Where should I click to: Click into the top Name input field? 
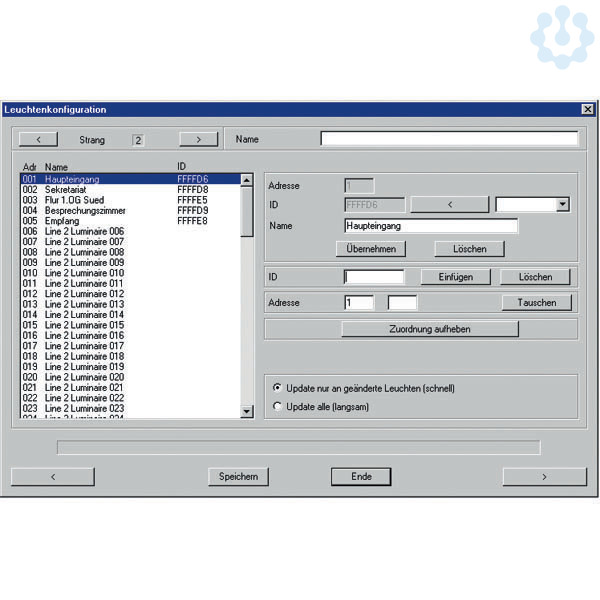pyautogui.click(x=449, y=139)
